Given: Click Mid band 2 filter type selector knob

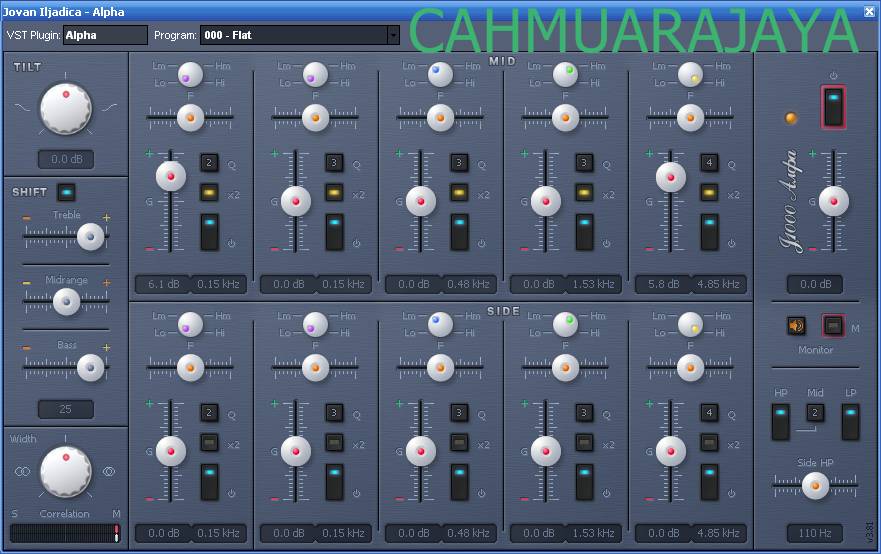Looking at the screenshot, I should pyautogui.click(x=315, y=74).
